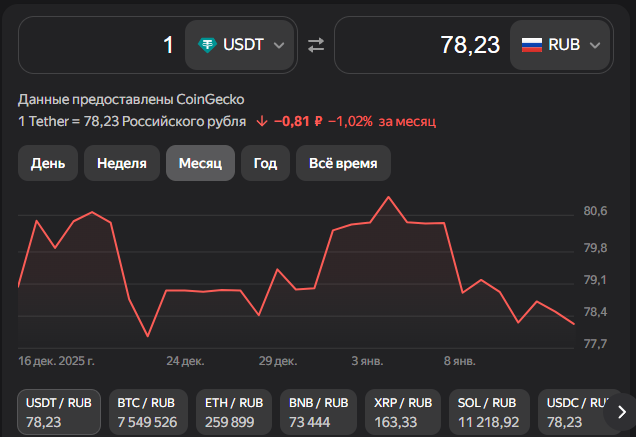Choose the USDT / RUB pair
Viewport: 636px width, 437px height.
point(59,412)
